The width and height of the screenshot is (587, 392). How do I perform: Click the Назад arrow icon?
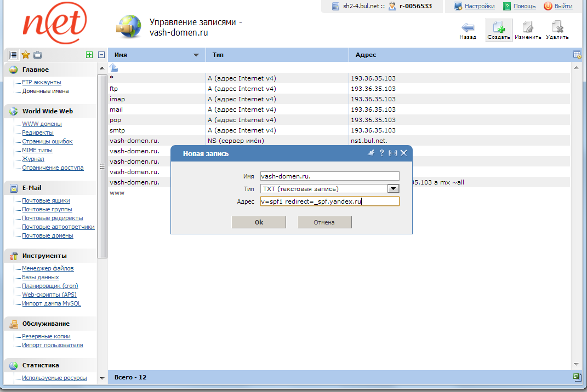[x=468, y=27]
